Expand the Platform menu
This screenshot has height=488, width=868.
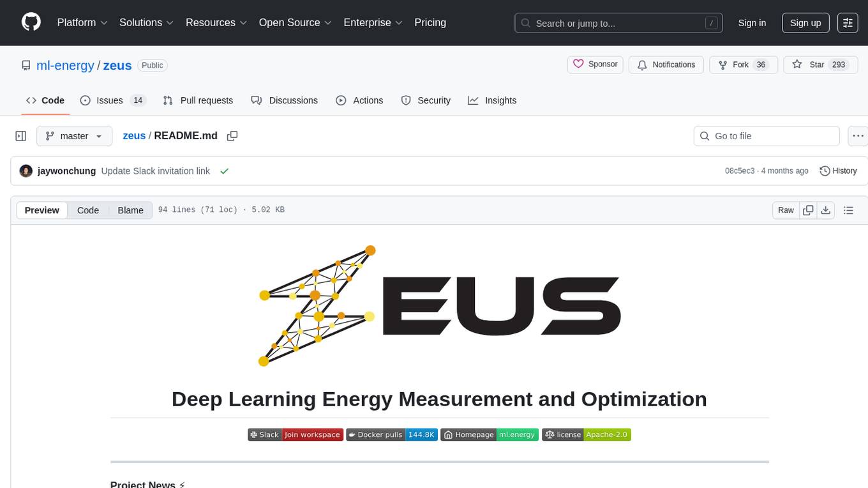coord(82,22)
